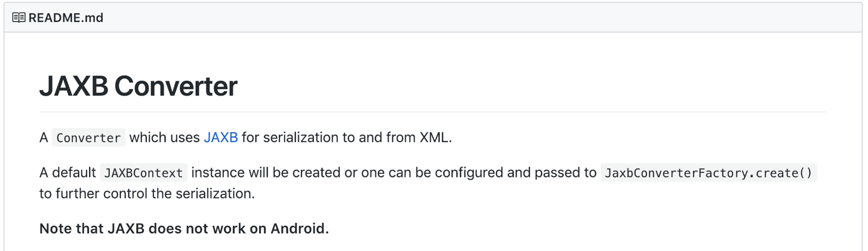Click the README.md file name label
This screenshot has width=868, height=251.
[66, 18]
